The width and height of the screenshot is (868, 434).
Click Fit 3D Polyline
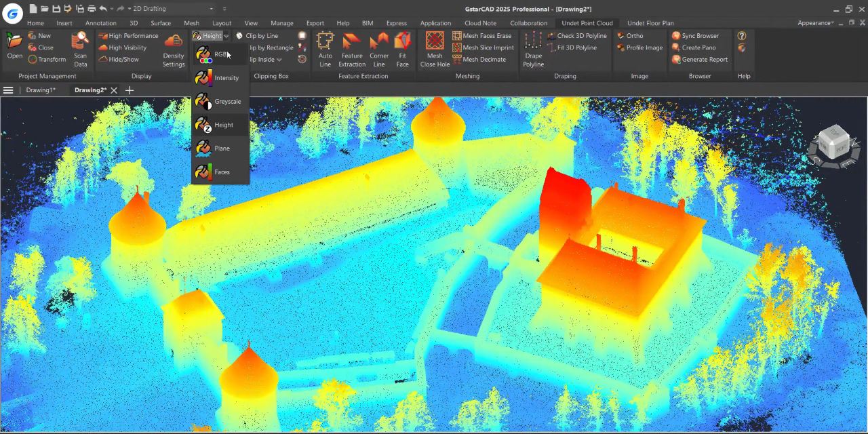point(572,47)
